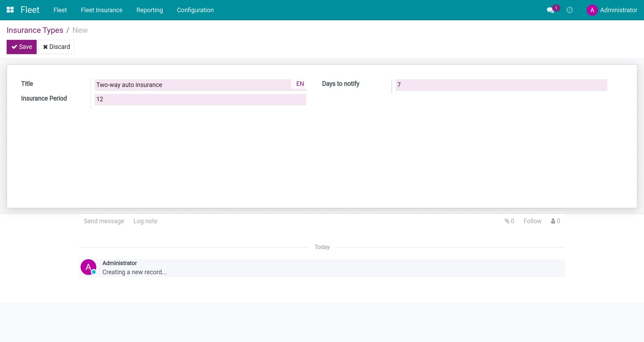644x342 pixels.
Task: Click the followers person icon
Action: pyautogui.click(x=553, y=221)
